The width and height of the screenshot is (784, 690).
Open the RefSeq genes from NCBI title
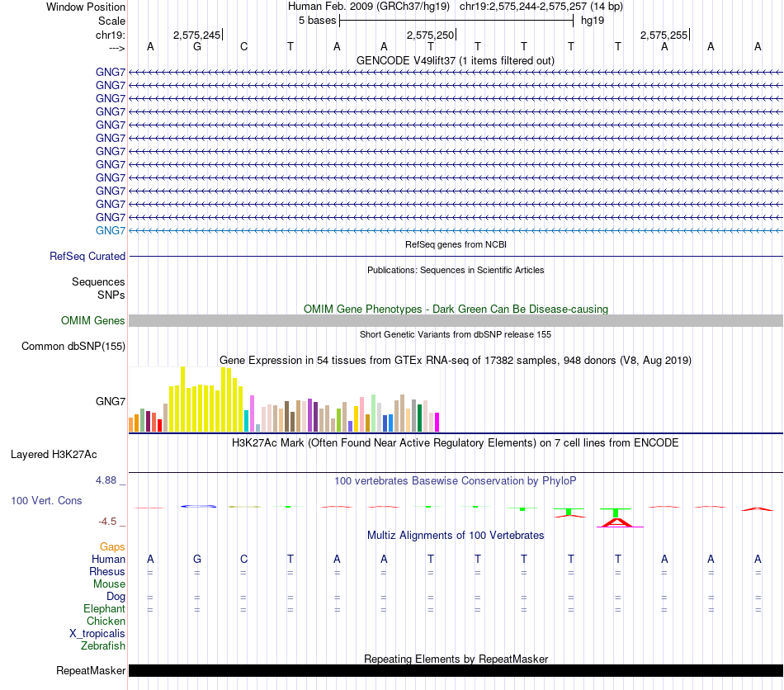pos(456,244)
